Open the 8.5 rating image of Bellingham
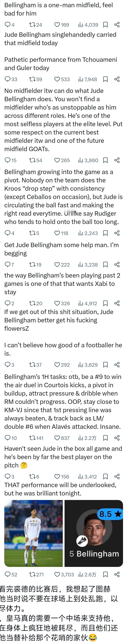The width and height of the screenshot is (128, 644). 94,533
